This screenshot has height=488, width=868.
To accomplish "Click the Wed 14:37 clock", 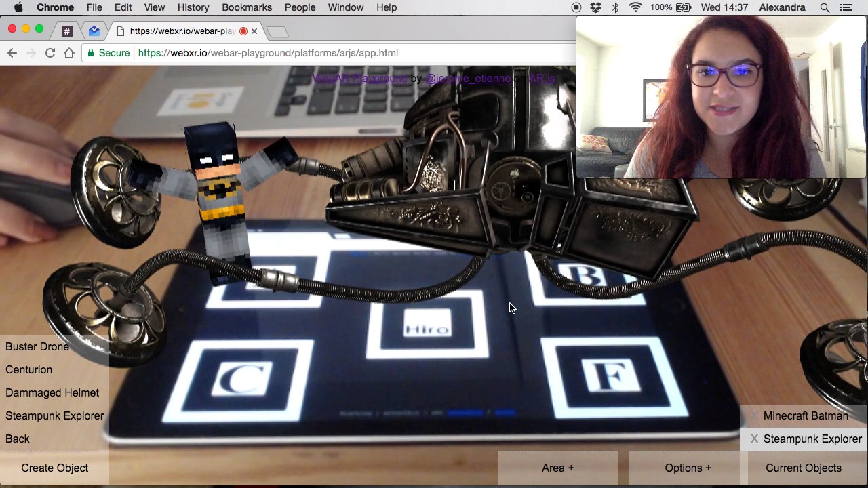I will pyautogui.click(x=724, y=7).
